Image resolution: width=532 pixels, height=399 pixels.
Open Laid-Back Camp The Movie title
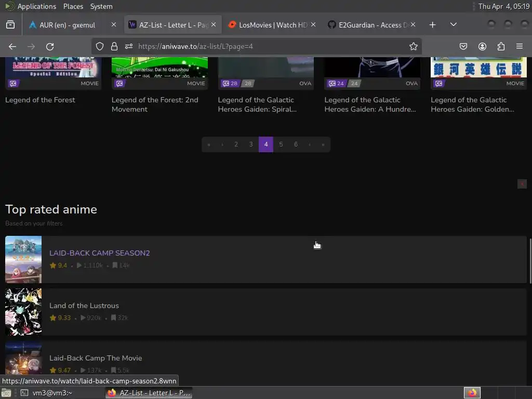(96, 358)
